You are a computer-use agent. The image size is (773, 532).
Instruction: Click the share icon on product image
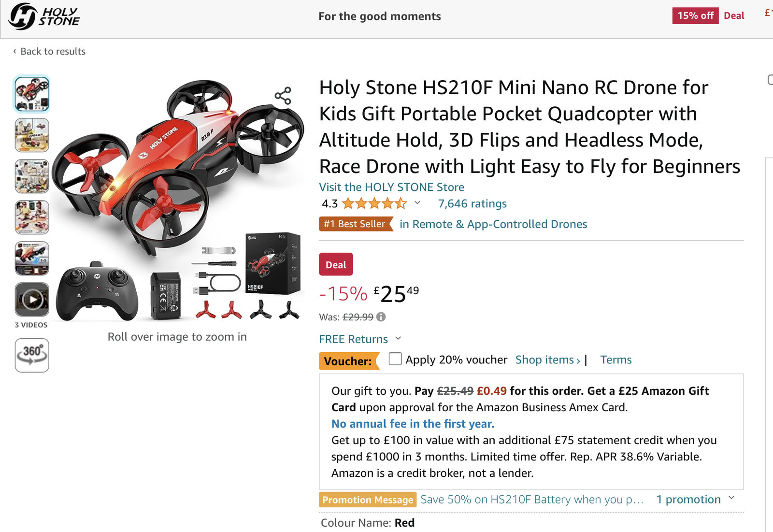(x=283, y=96)
